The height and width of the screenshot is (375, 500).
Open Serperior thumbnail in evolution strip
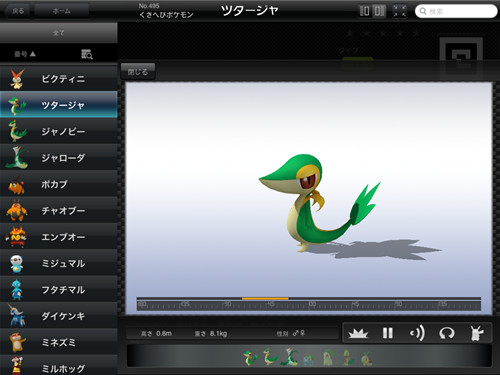[x=288, y=356]
